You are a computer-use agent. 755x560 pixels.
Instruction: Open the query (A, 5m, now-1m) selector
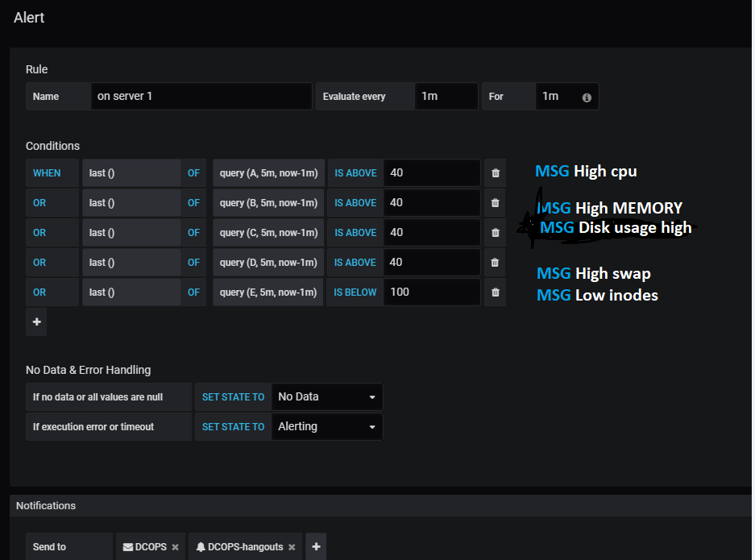[268, 172]
